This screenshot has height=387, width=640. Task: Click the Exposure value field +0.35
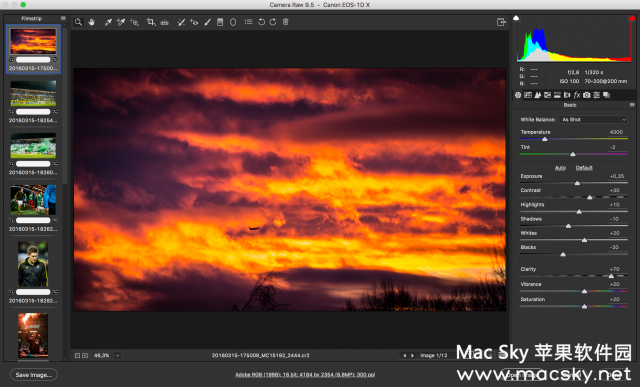click(x=617, y=176)
